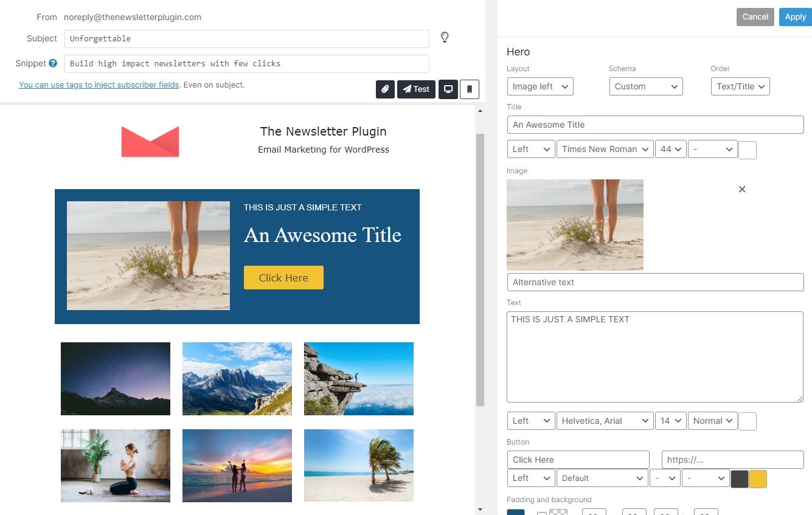The height and width of the screenshot is (515, 812).
Task: Open the Button font weight dropdown
Action: (x=706, y=478)
